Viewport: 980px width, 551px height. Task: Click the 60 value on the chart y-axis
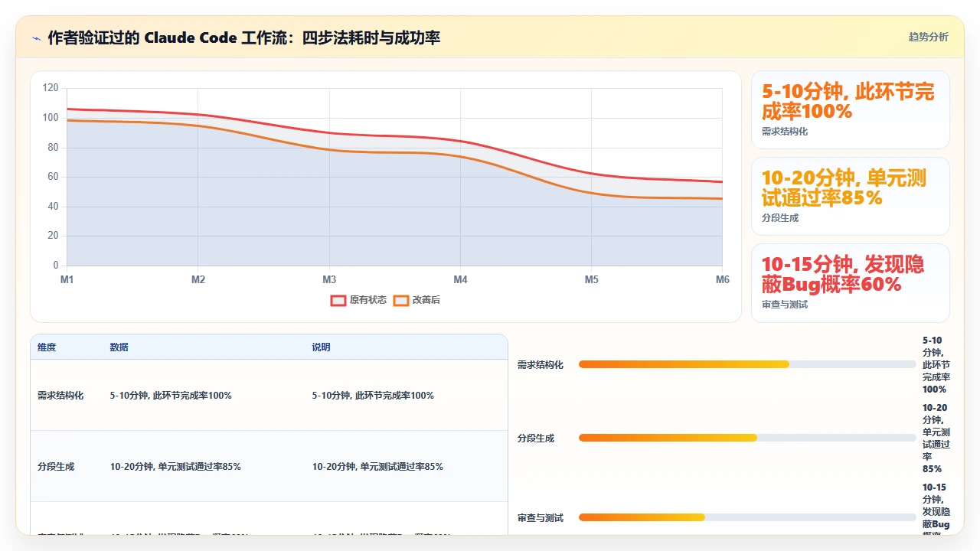point(53,177)
